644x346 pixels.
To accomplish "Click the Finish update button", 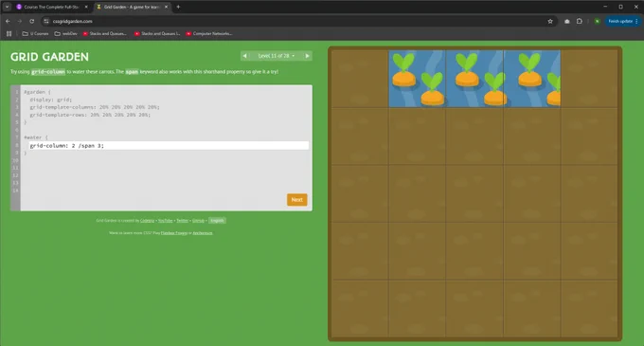I will [x=622, y=22].
